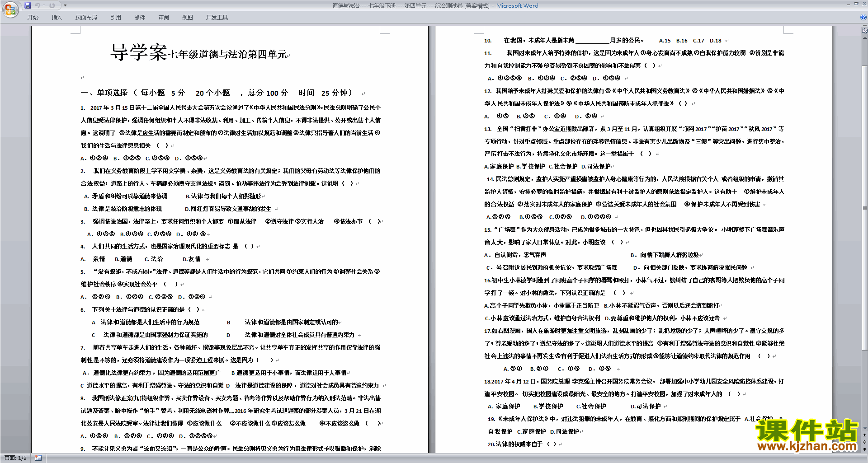Image resolution: width=868 pixels, height=463 pixels.
Task: Click question 4 option D.友情
Action: pos(191,259)
